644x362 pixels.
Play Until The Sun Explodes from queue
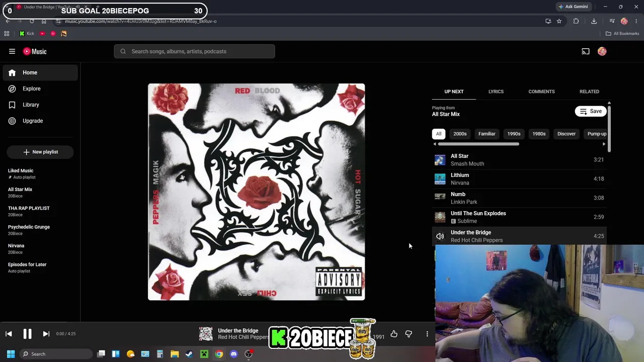click(x=519, y=217)
